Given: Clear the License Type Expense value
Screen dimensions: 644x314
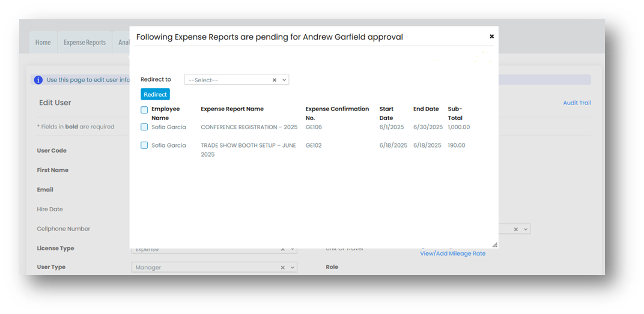Looking at the screenshot, I should click(282, 249).
